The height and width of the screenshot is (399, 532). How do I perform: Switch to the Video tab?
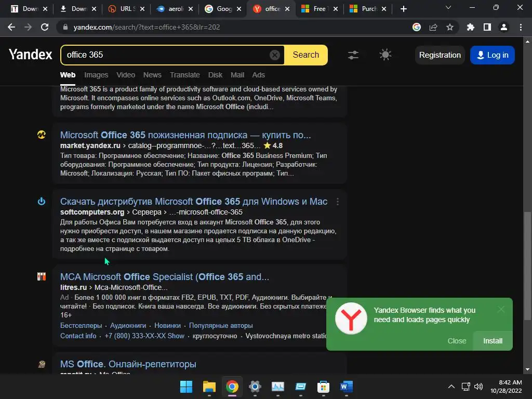coord(126,75)
